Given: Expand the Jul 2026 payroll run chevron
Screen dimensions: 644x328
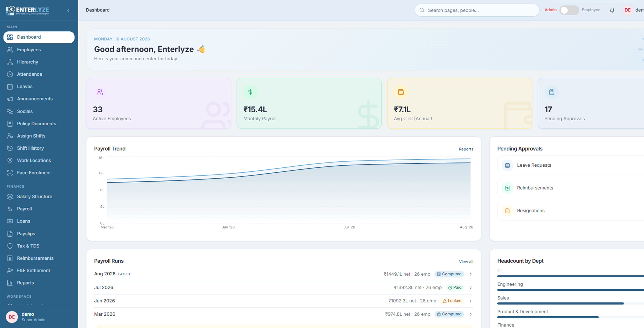Looking at the screenshot, I should [470, 288].
